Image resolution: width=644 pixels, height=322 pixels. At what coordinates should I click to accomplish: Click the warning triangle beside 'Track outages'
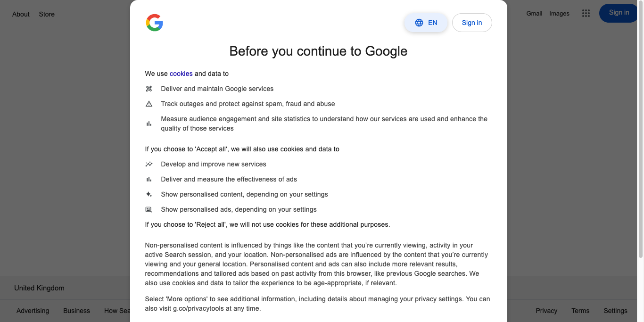pos(149,104)
